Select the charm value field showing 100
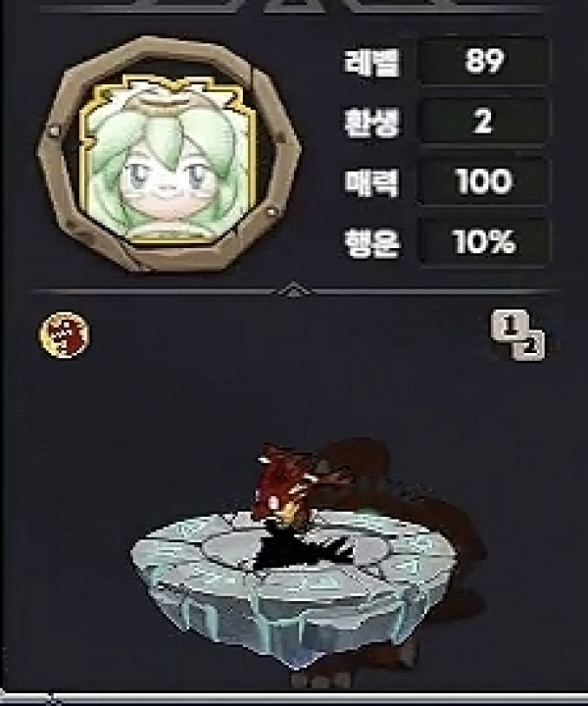The width and height of the screenshot is (588, 706). [x=484, y=182]
